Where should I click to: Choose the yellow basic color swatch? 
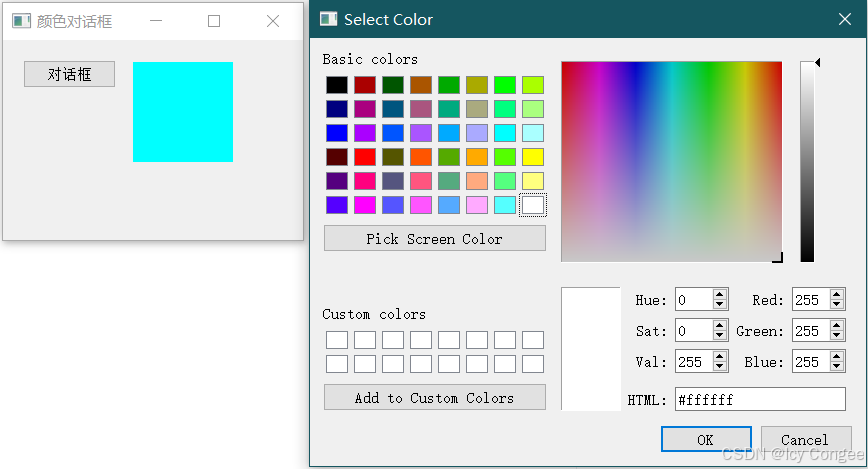(x=533, y=157)
